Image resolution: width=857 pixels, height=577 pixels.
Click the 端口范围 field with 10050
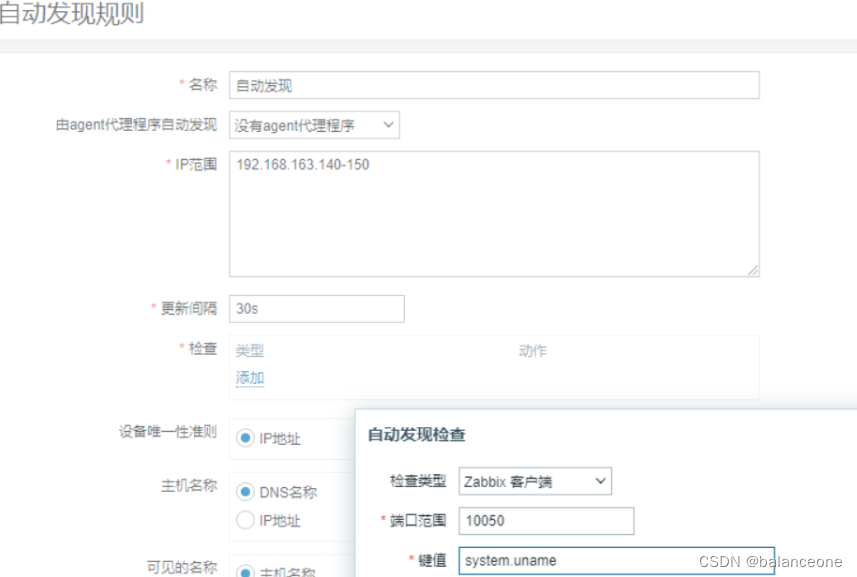pyautogui.click(x=547, y=521)
